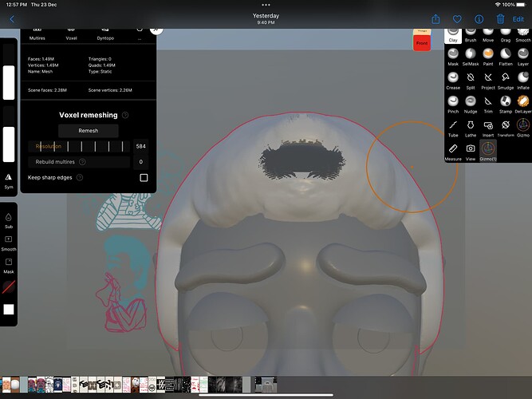Click the Rebuild multires slider

(x=79, y=162)
